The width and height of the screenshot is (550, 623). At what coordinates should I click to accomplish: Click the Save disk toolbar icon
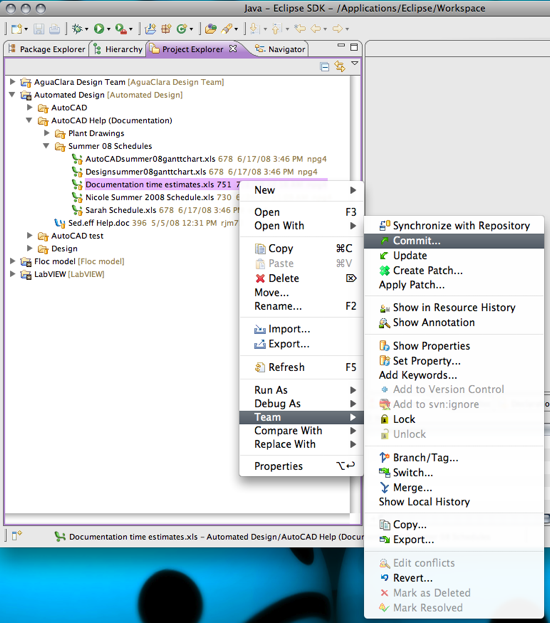(x=39, y=29)
